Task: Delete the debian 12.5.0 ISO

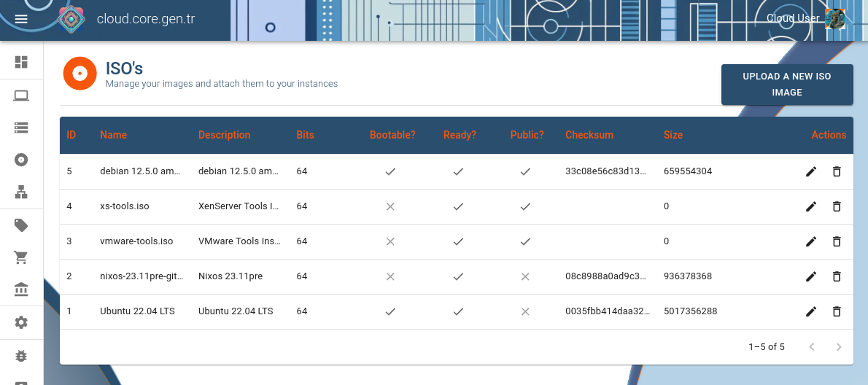Action: pyautogui.click(x=837, y=171)
